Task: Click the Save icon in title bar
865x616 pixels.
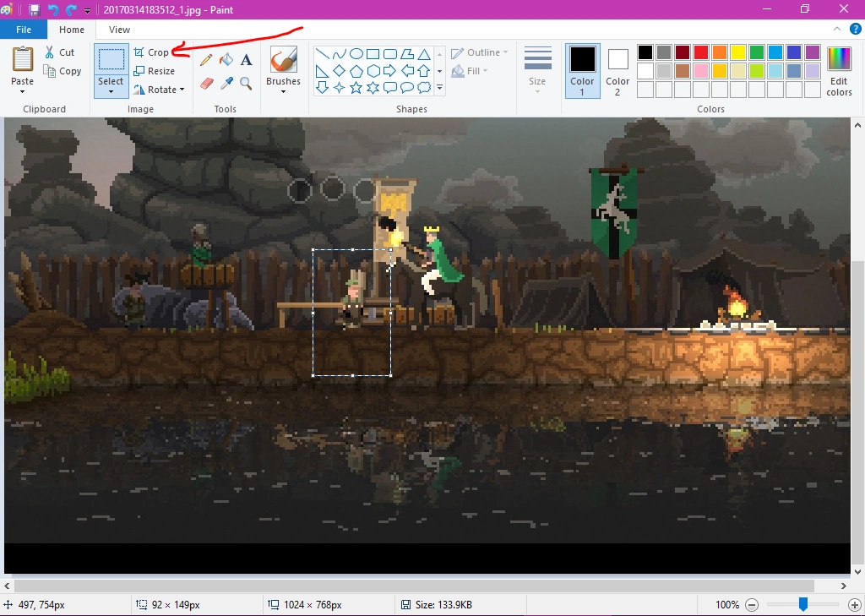Action: click(x=34, y=9)
